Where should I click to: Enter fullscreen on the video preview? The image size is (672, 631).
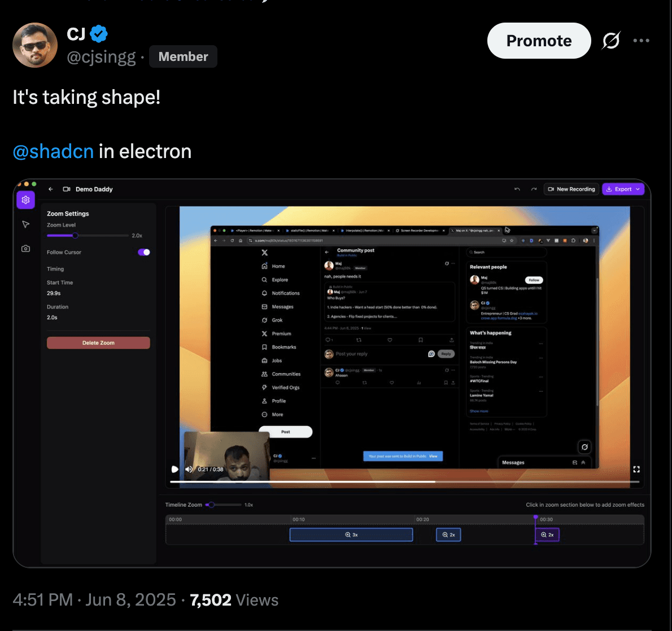(636, 469)
